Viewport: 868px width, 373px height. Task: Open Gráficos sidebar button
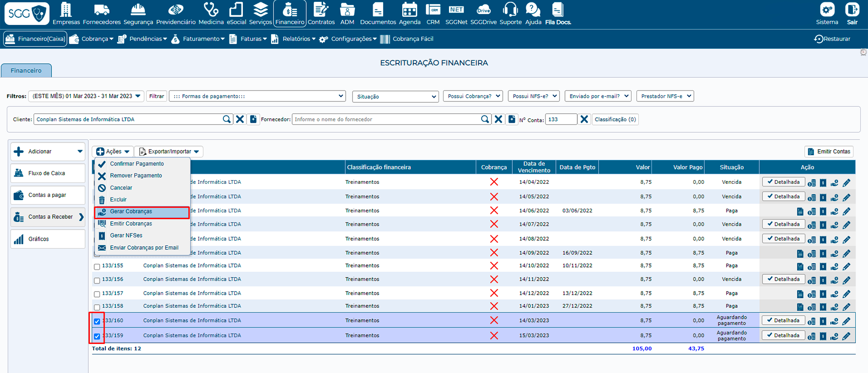[48, 239]
